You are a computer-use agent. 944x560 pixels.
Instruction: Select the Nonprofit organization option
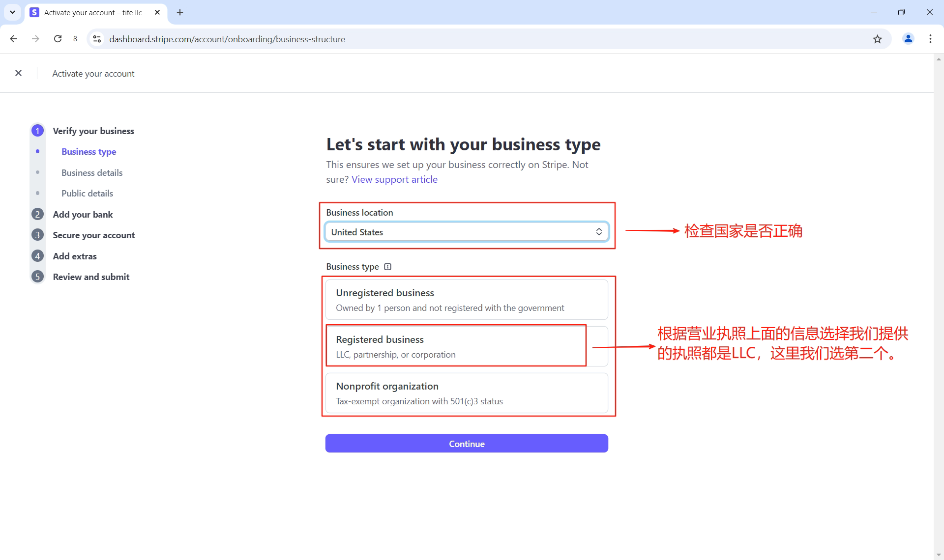pyautogui.click(x=466, y=392)
